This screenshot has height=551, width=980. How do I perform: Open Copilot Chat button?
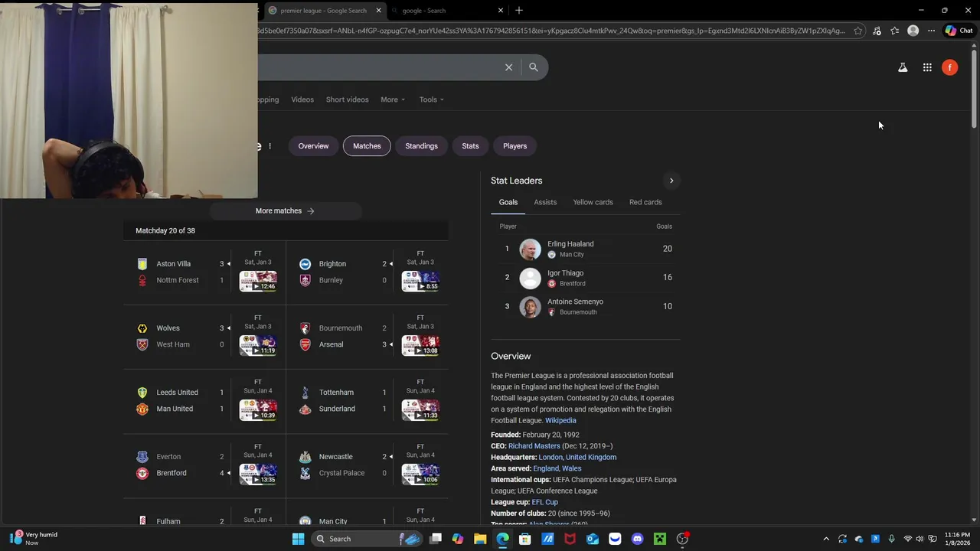[959, 31]
